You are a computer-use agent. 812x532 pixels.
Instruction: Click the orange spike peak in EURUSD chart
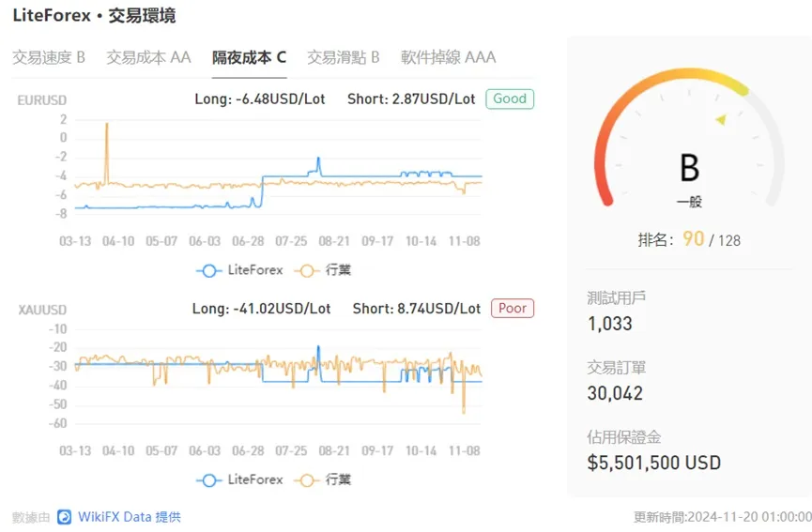[107, 124]
